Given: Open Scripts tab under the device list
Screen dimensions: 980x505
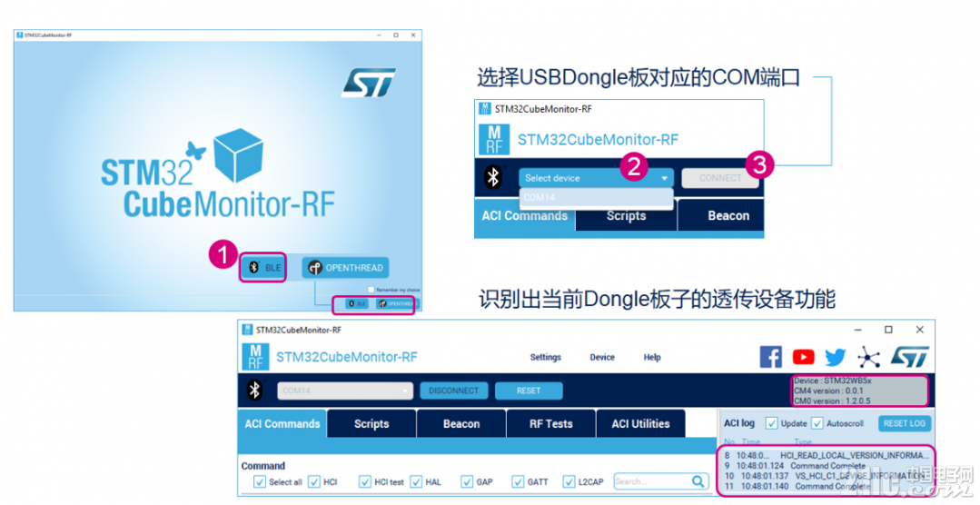Looking at the screenshot, I should 626,216.
